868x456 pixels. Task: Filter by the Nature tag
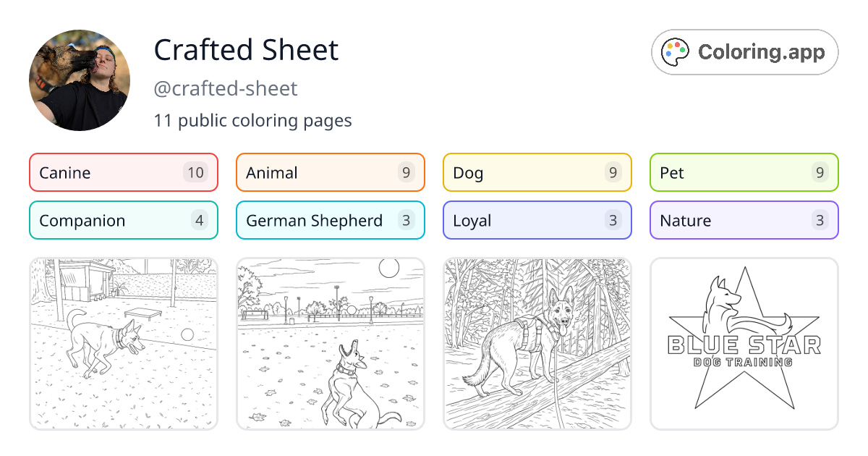coord(716,220)
